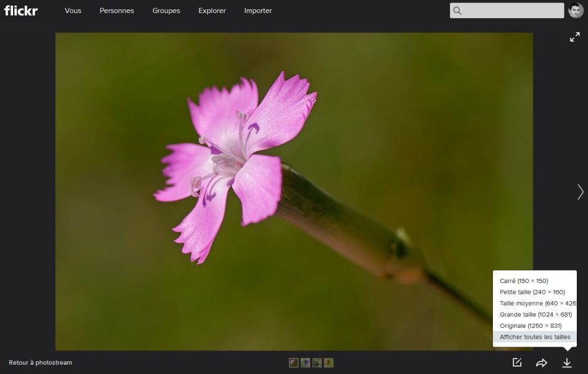Click the share arrow icon

tap(541, 363)
